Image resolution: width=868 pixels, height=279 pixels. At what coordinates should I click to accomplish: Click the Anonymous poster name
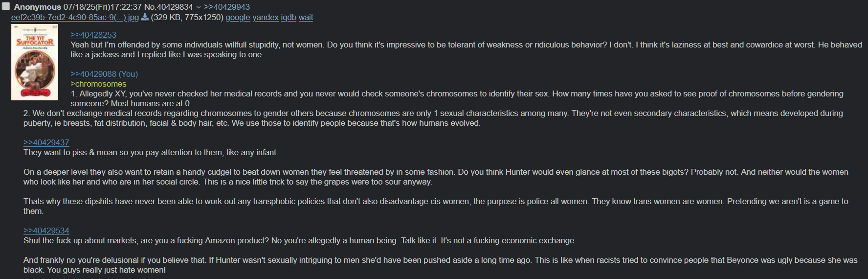[38, 7]
